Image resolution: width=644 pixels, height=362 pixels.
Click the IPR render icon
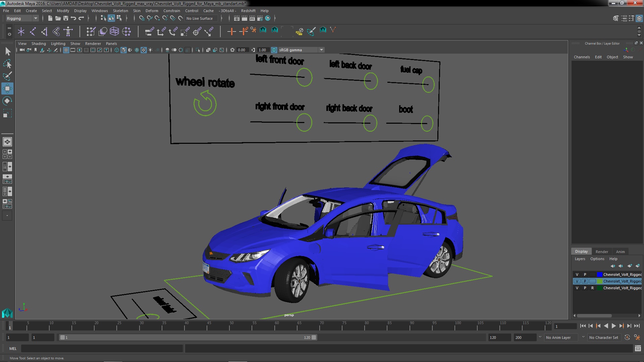pyautogui.click(x=252, y=18)
